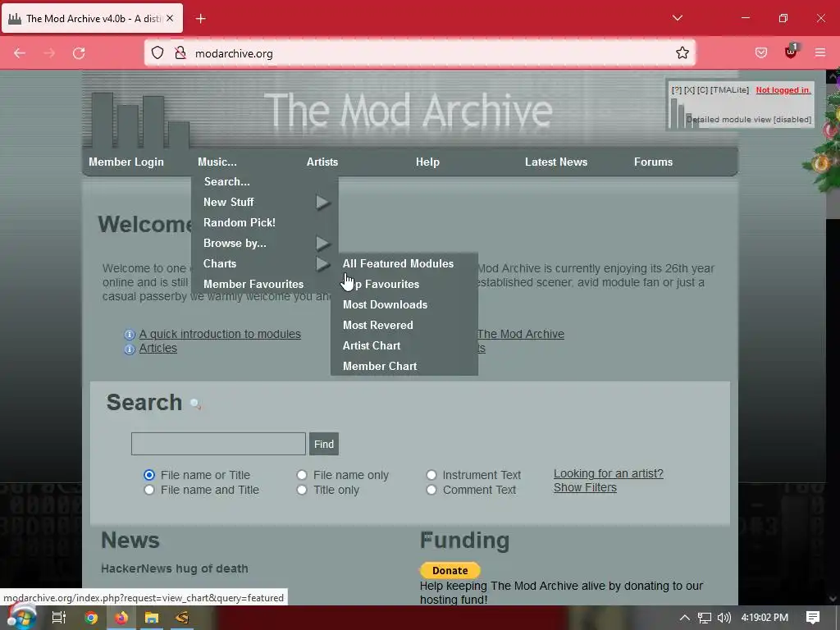
Task: Reload the page with the refresh icon
Action: click(79, 53)
